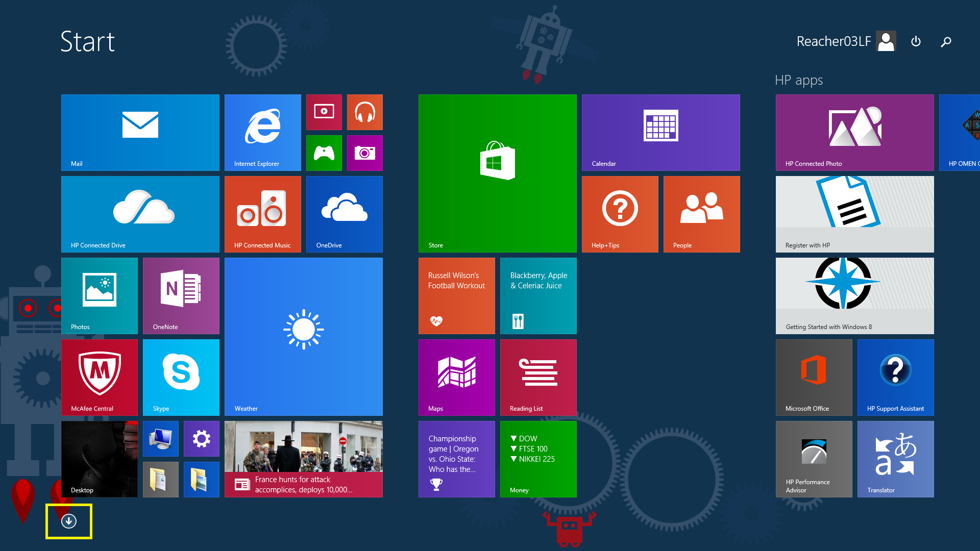Viewport: 980px width, 551px height.
Task: Launch the Translator tile
Action: [x=896, y=459]
